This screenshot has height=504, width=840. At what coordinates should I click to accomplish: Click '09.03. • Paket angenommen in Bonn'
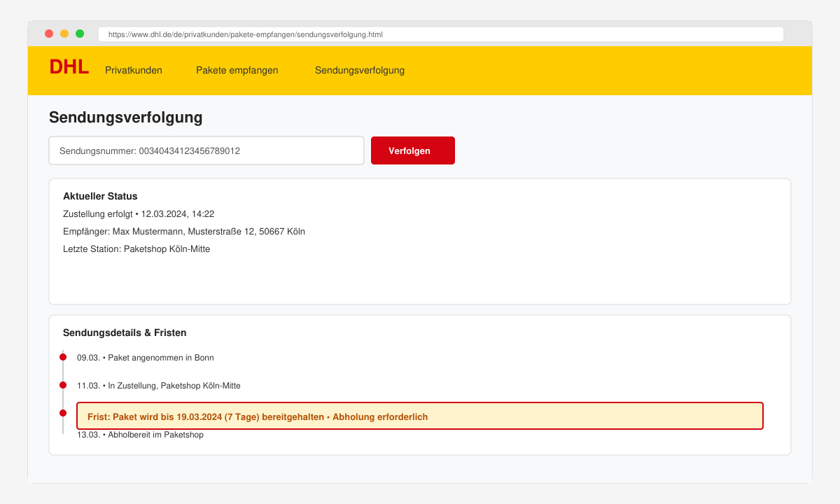click(x=146, y=358)
